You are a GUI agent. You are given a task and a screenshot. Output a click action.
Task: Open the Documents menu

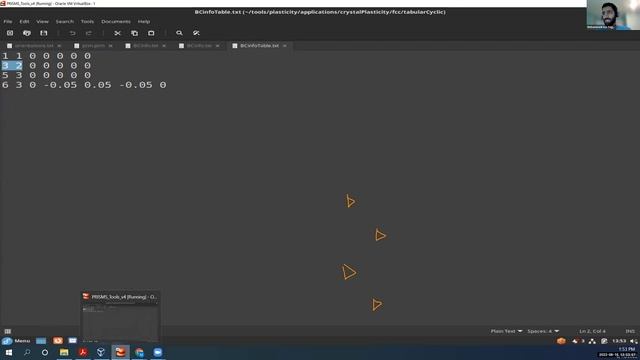point(116,21)
